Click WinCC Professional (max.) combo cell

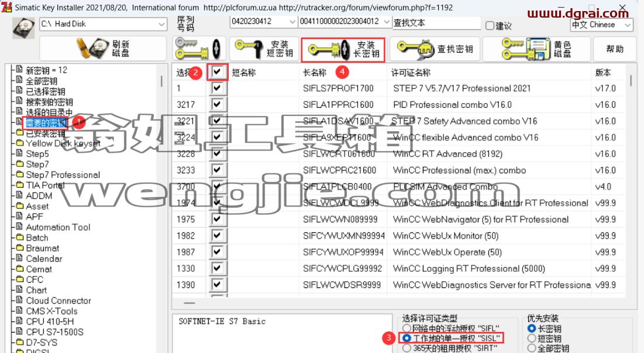click(x=459, y=170)
